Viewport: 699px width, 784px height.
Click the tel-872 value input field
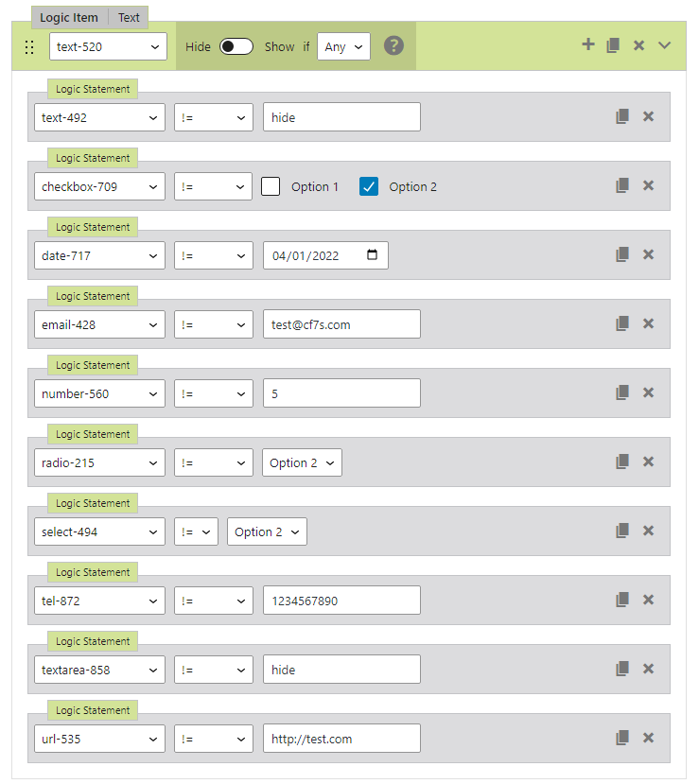click(341, 601)
